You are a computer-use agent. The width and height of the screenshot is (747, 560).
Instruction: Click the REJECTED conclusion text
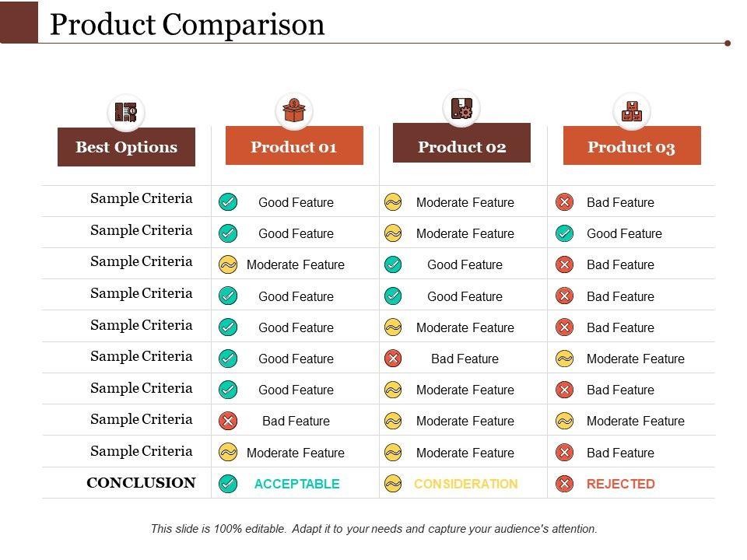(620, 484)
